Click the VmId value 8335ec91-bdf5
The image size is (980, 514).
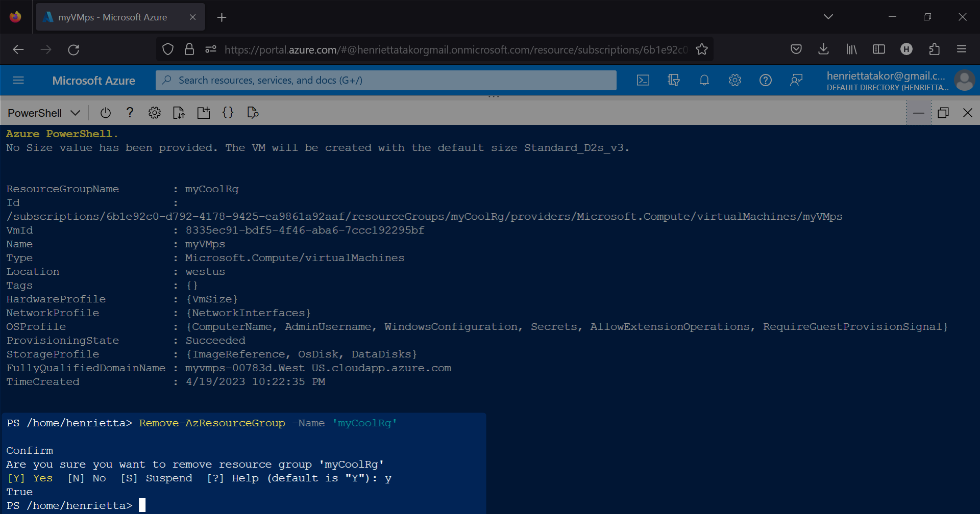[x=305, y=230]
